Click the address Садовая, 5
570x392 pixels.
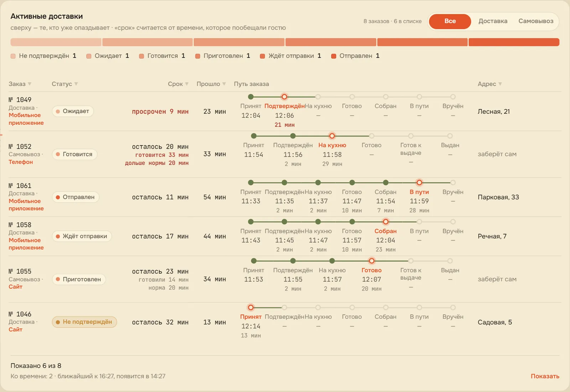pyautogui.click(x=495, y=322)
